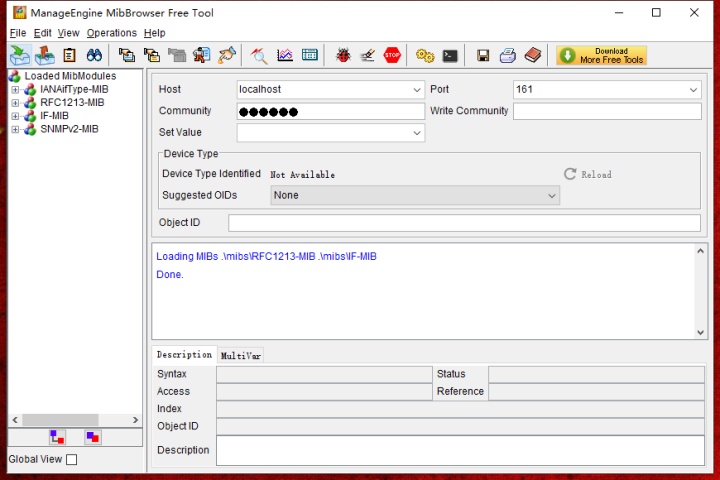Click the 'Loading MIBs' output line
The height and width of the screenshot is (480, 720).
pyautogui.click(x=266, y=256)
